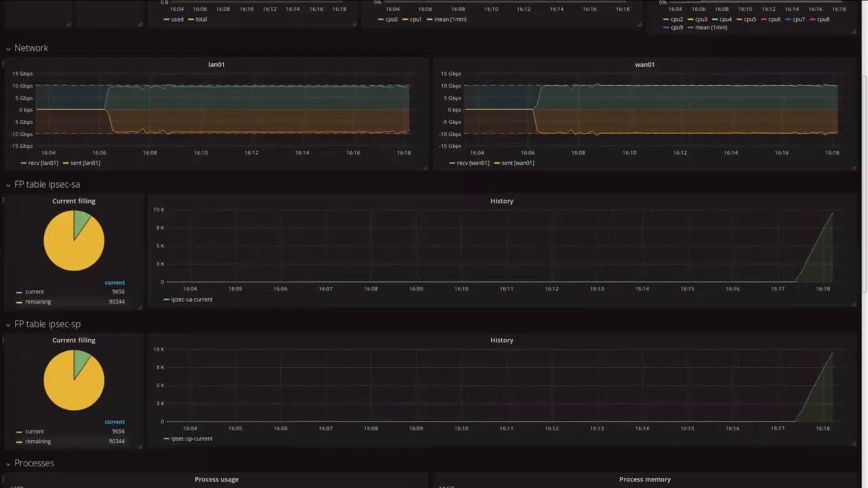868x488 pixels.
Task: Toggle mean (1min) beside cpu9 legend
Action: (707, 27)
